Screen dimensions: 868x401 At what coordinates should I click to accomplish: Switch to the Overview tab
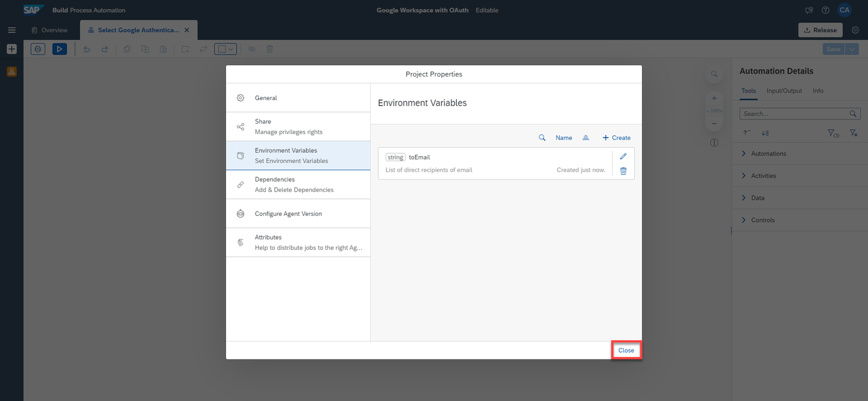click(49, 30)
